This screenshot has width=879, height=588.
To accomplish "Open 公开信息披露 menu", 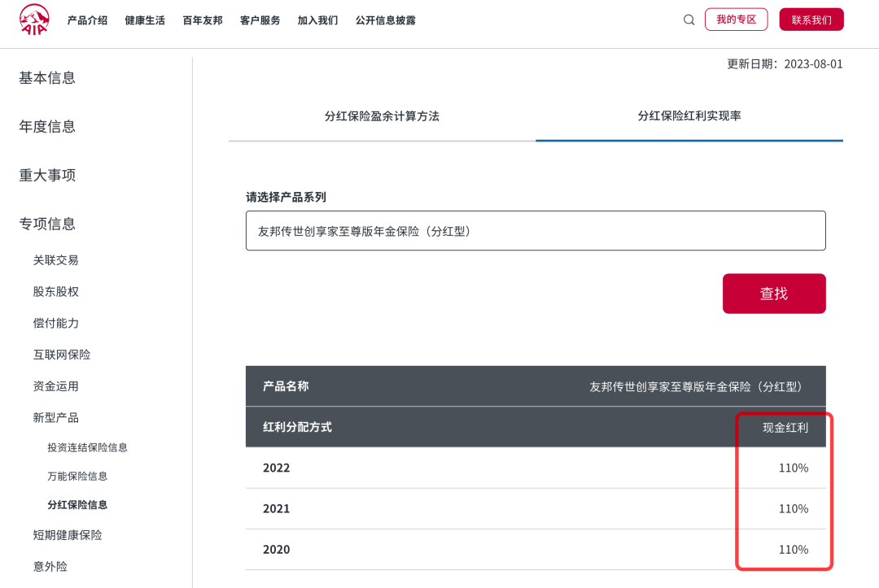I will (x=386, y=20).
